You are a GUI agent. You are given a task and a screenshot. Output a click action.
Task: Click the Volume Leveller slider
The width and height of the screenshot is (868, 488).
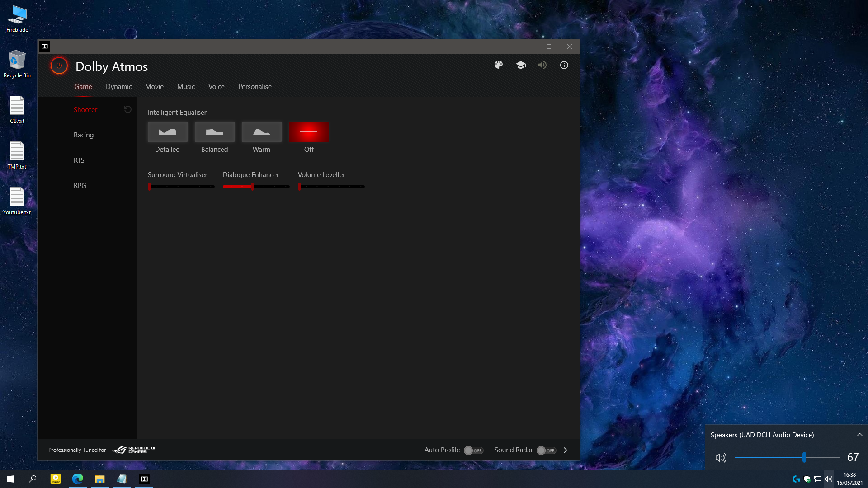[331, 187]
